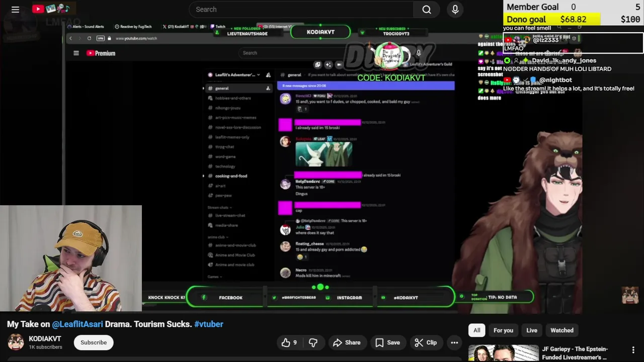Jump to new messages banner
Viewport: 644px width, 362px height.
[366, 86]
